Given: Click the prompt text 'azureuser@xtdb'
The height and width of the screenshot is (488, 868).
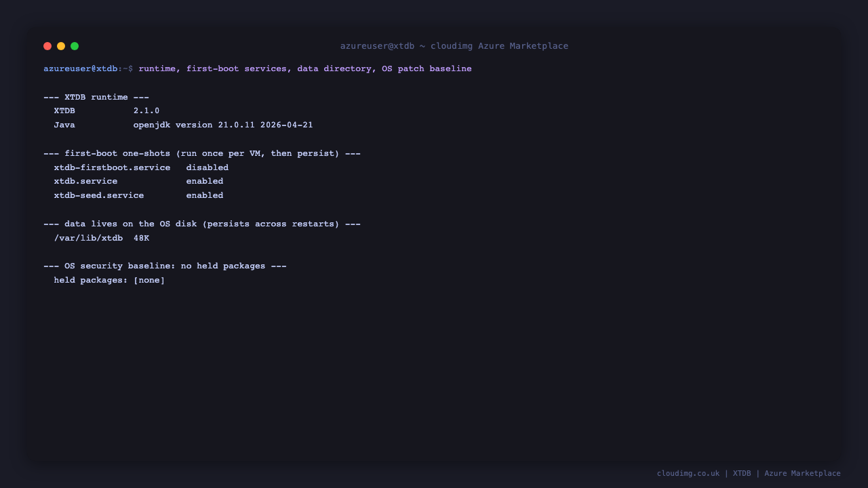Looking at the screenshot, I should [x=81, y=69].
